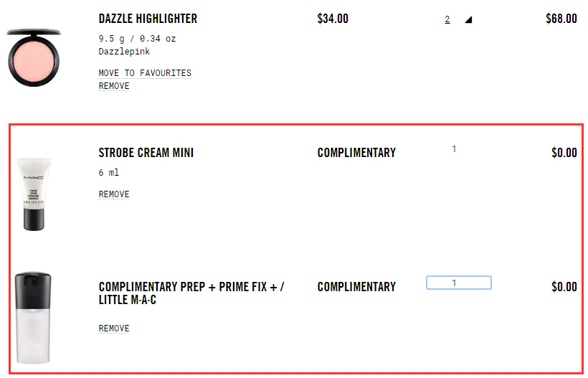Screen dimensions: 588x378
Task: Click the Dazzle Highlighter compact thumbnail
Action: (34, 58)
